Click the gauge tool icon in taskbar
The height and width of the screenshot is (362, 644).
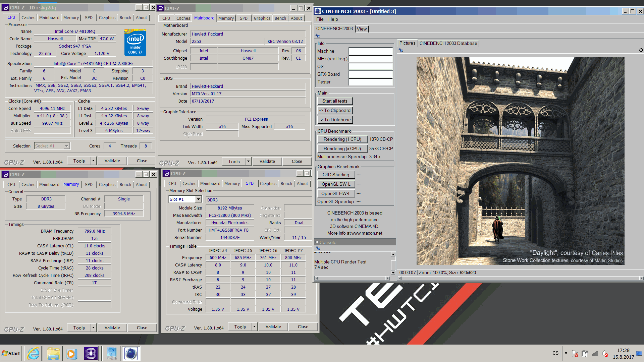[111, 354]
